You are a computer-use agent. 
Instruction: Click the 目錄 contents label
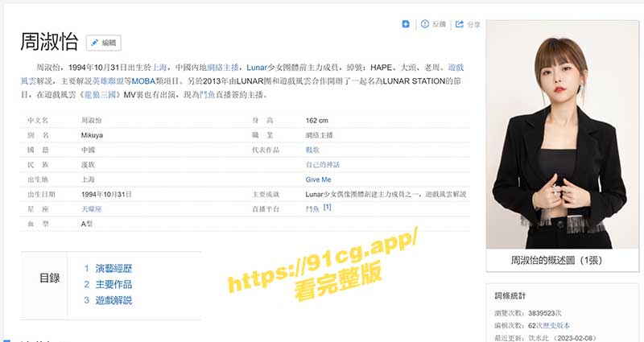click(x=49, y=278)
